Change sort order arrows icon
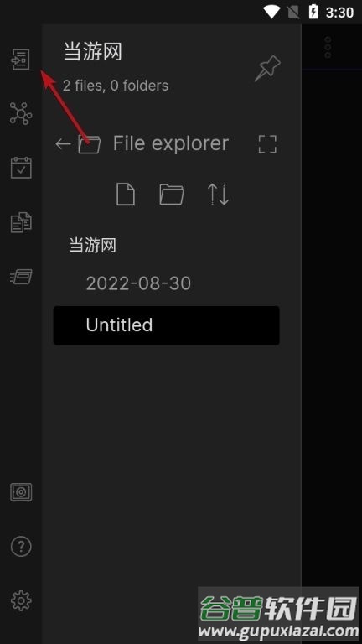 pyautogui.click(x=218, y=195)
